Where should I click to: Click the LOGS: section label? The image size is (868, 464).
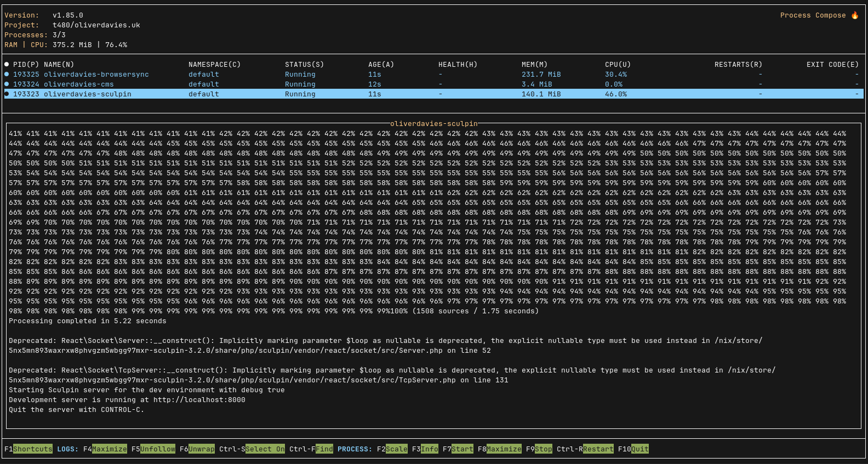[x=68, y=449]
